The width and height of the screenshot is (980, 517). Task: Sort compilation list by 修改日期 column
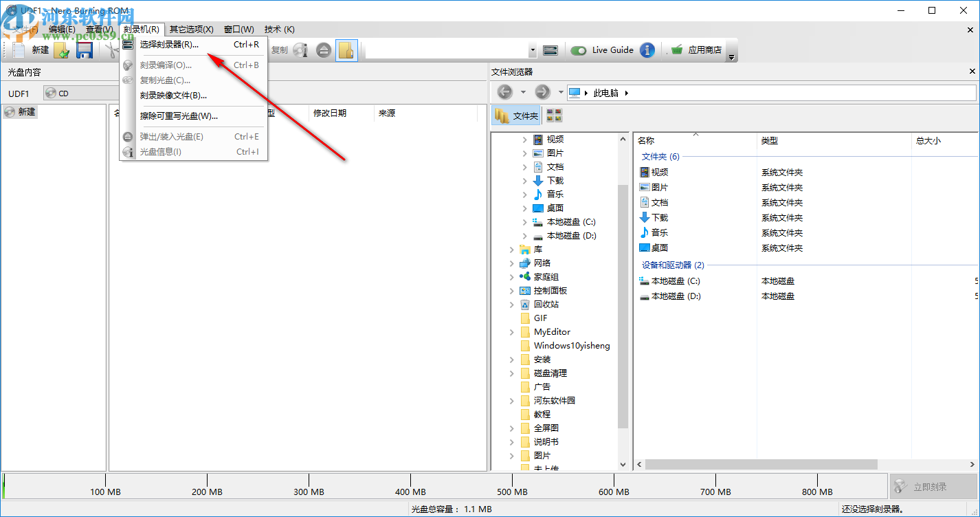[x=341, y=113]
